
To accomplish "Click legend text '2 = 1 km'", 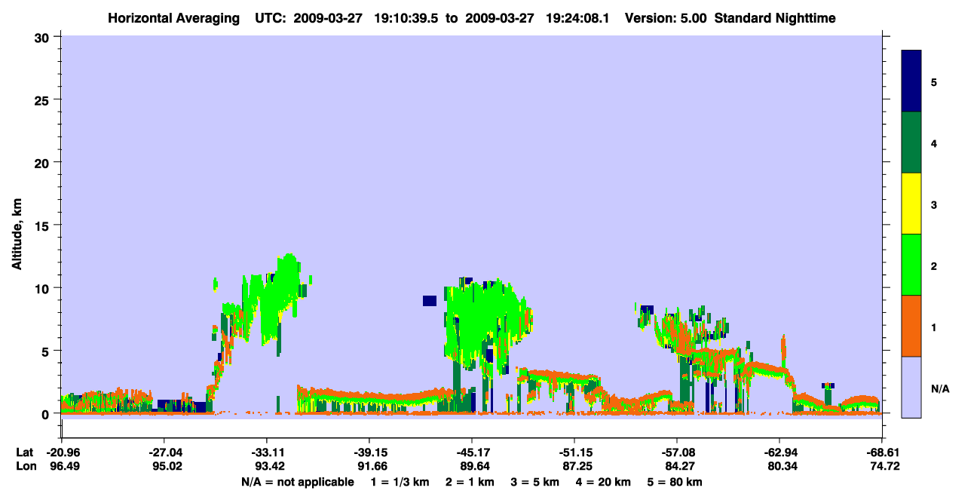I will (x=470, y=482).
